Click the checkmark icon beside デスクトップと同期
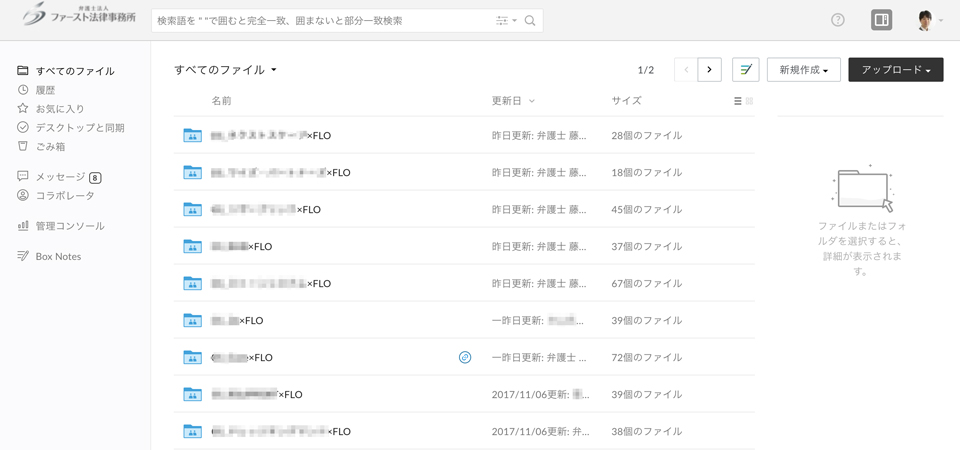Screen dimensions: 960x450 coord(23,127)
